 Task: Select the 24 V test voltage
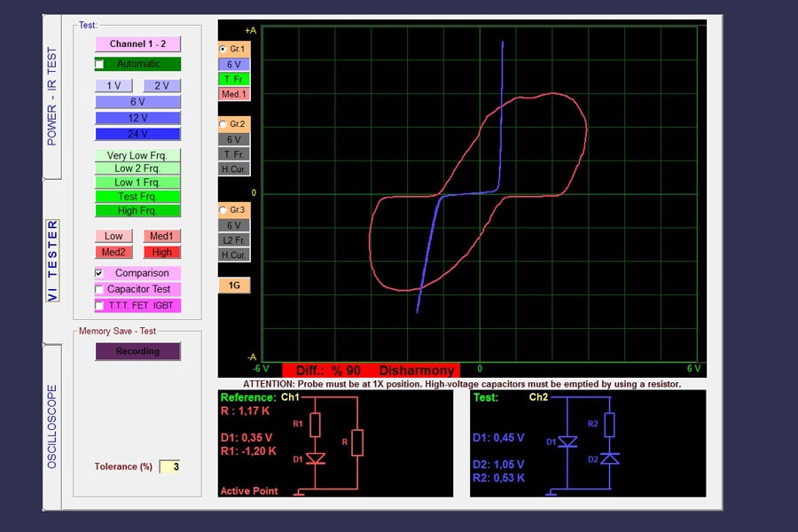pos(137,134)
